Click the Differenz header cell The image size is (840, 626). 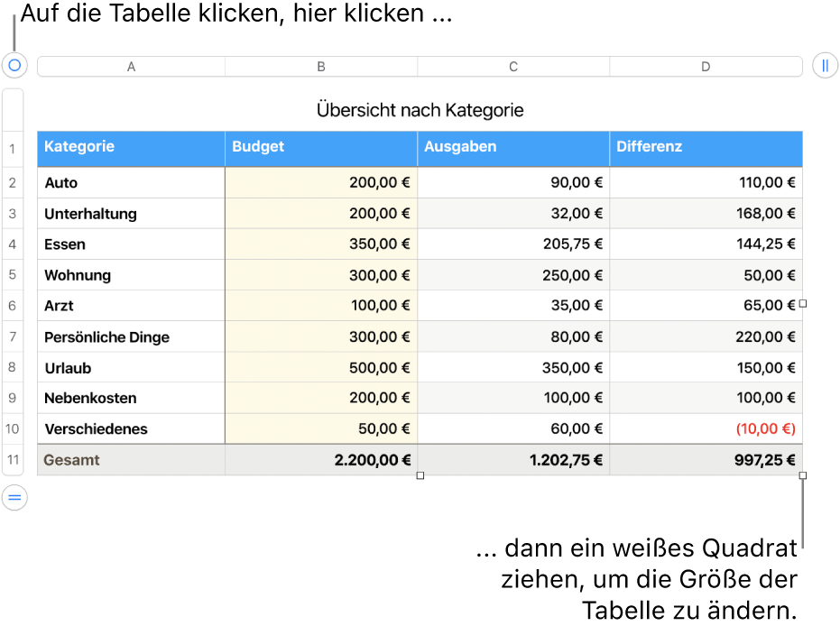point(706,149)
